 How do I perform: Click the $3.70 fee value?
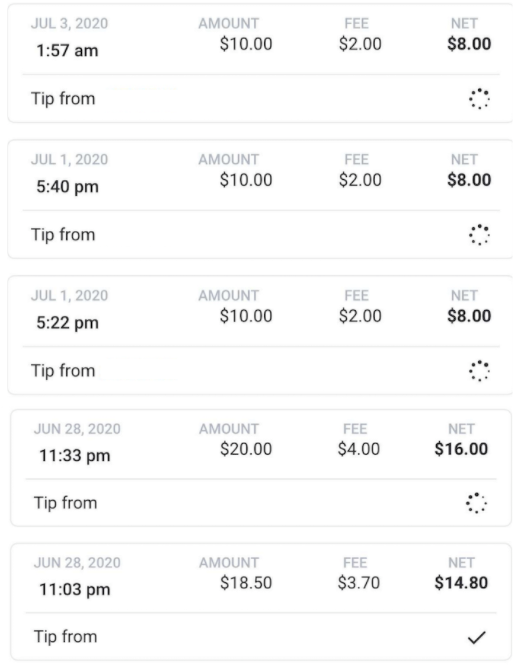pyautogui.click(x=359, y=582)
